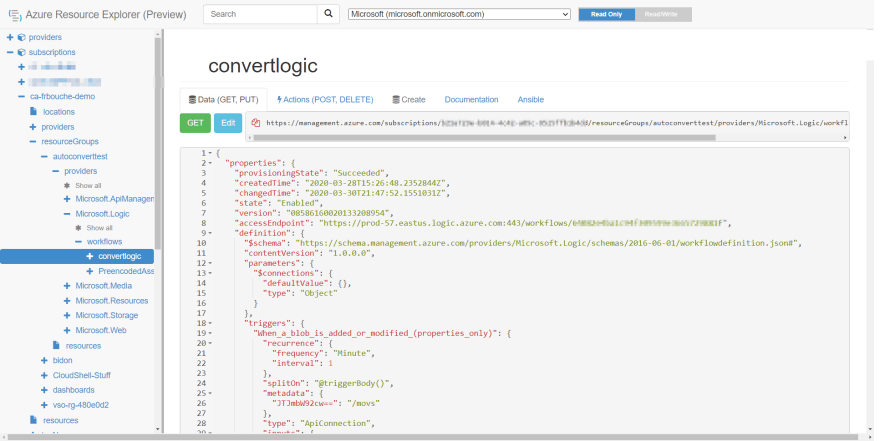
Task: Click the "ApiConnection" value on line 28
Action: pyautogui.click(x=337, y=423)
